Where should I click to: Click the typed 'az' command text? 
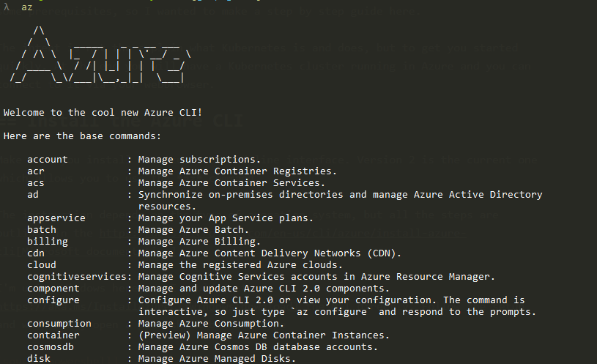(26, 7)
